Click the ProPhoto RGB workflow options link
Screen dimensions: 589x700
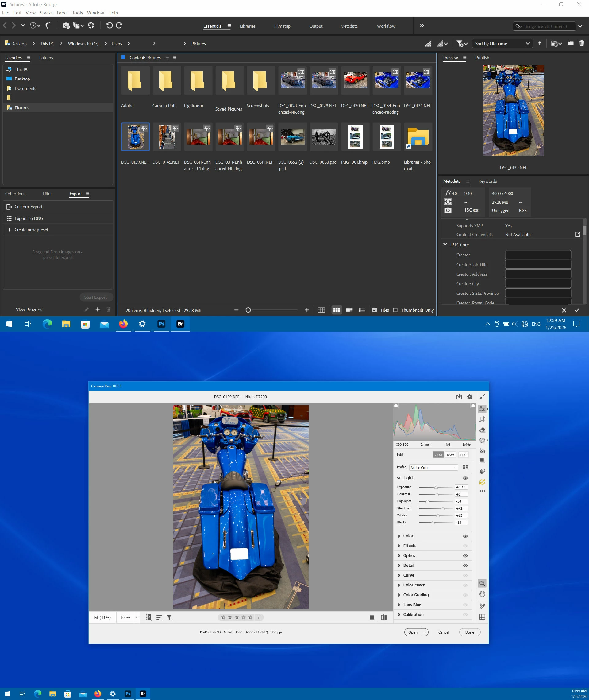tap(241, 632)
